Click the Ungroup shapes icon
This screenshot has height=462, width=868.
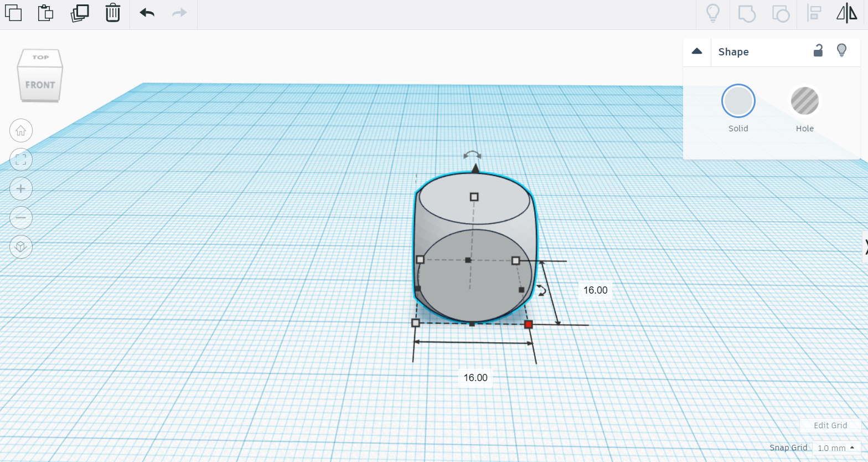click(781, 13)
